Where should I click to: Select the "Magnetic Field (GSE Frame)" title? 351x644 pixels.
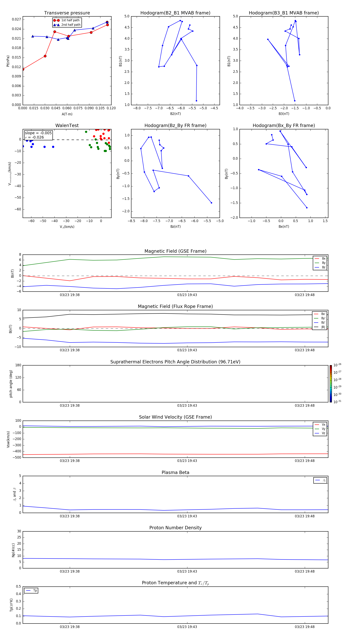coord(175,251)
